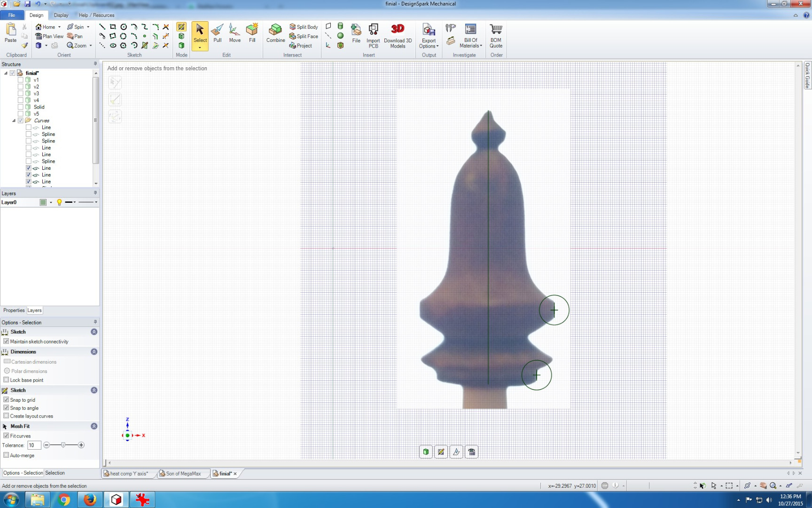Enable Auto-merge checkbox
The width and height of the screenshot is (812, 508).
pos(6,455)
